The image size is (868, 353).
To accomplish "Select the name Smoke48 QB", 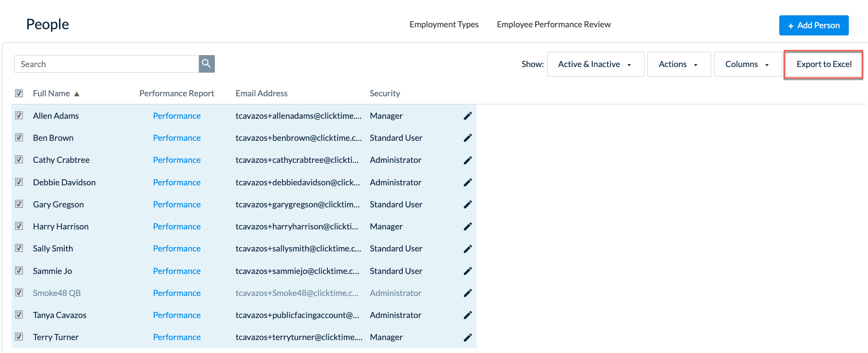I will click(x=57, y=293).
